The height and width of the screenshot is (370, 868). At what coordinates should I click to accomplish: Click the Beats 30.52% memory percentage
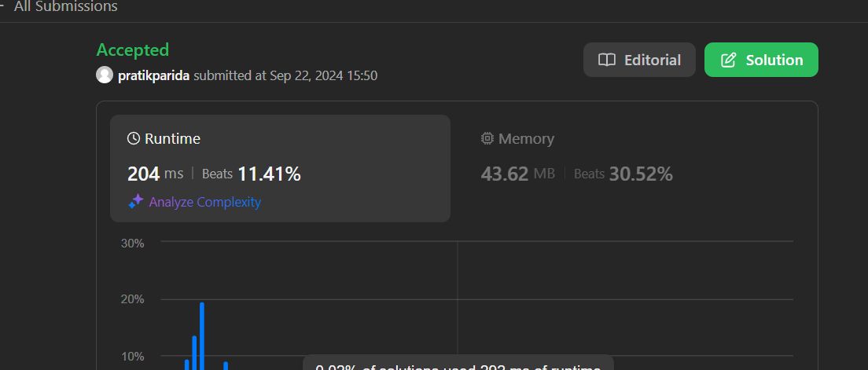coord(623,174)
